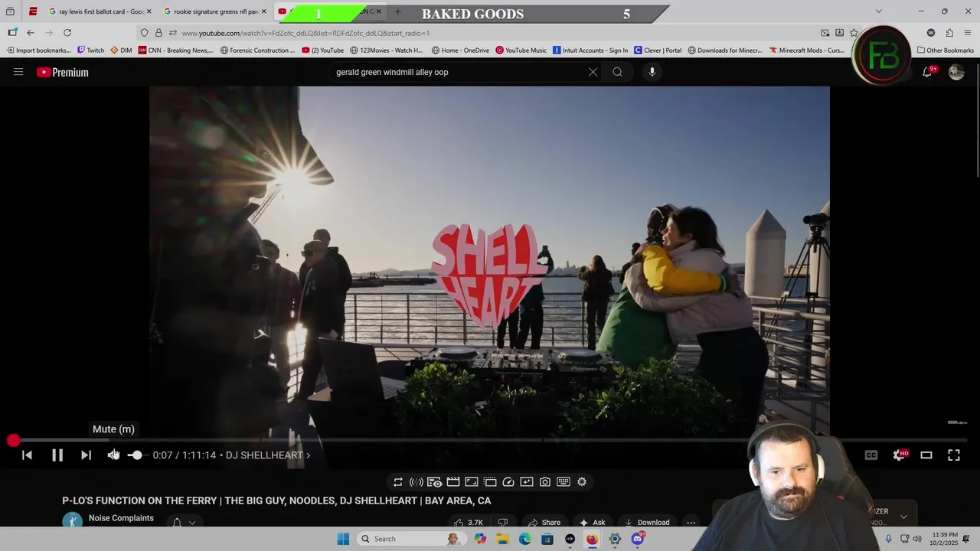Skip to the previous video
Screen dimensions: 980x551
tap(27, 455)
